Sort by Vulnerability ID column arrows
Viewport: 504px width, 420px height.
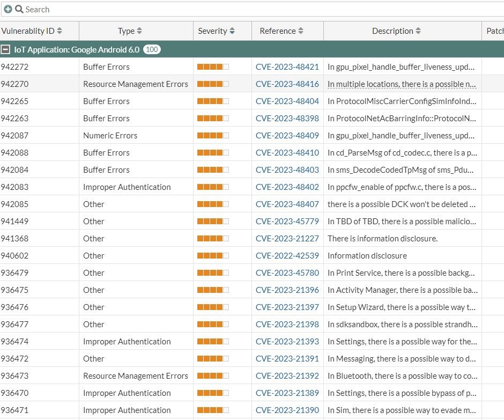60,31
